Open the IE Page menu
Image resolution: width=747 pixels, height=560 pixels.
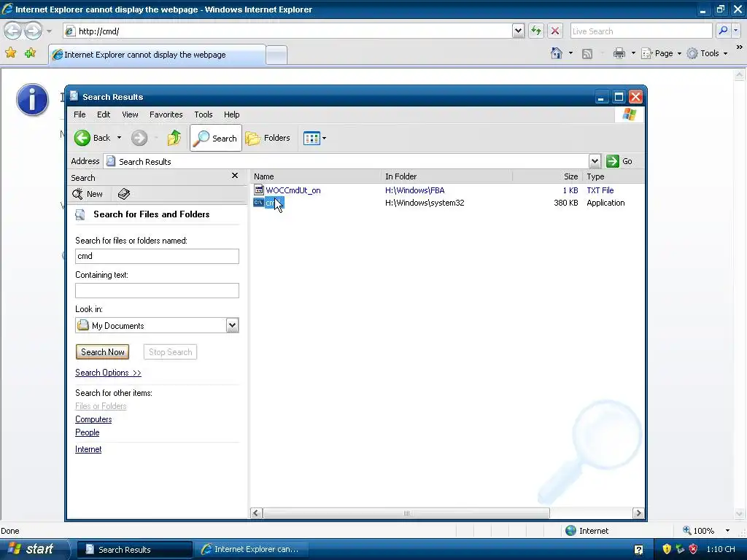661,53
